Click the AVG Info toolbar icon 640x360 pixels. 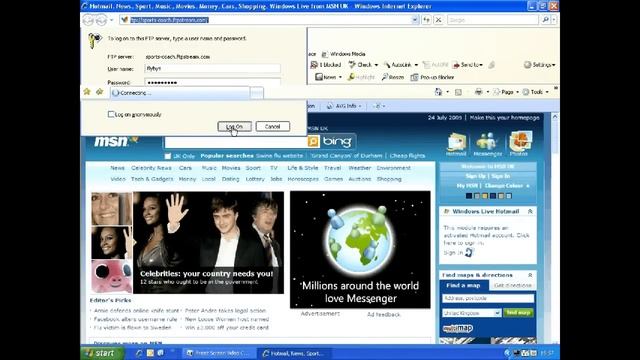[x=329, y=106]
